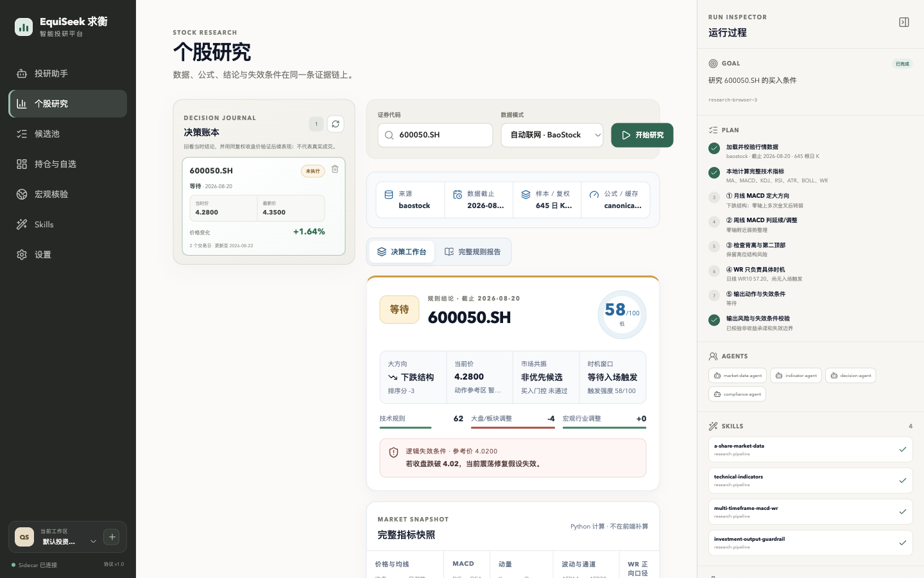
Task: Click the 未执行 badge on journal card
Action: 312,171
